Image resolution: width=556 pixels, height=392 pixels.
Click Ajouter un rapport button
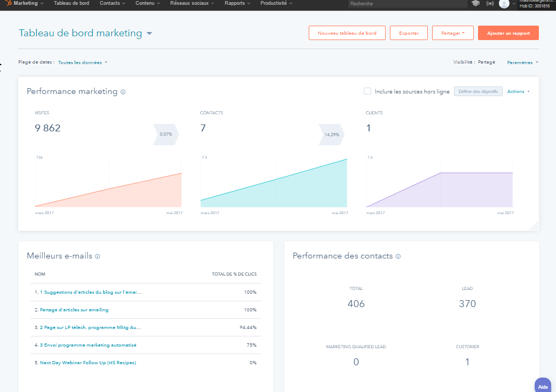click(508, 33)
